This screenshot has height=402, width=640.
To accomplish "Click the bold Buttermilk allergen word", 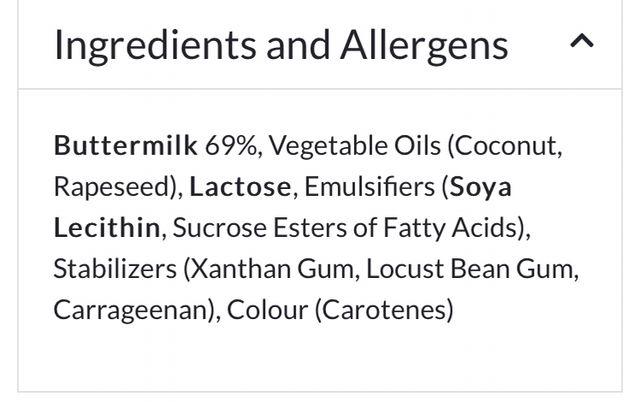I will tap(125, 146).
